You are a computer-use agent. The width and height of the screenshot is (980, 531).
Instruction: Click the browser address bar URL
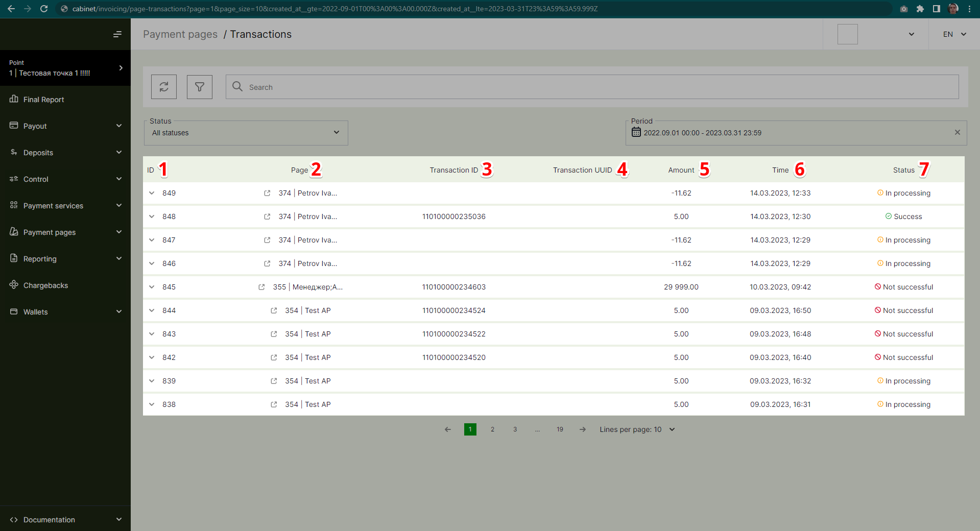335,9
